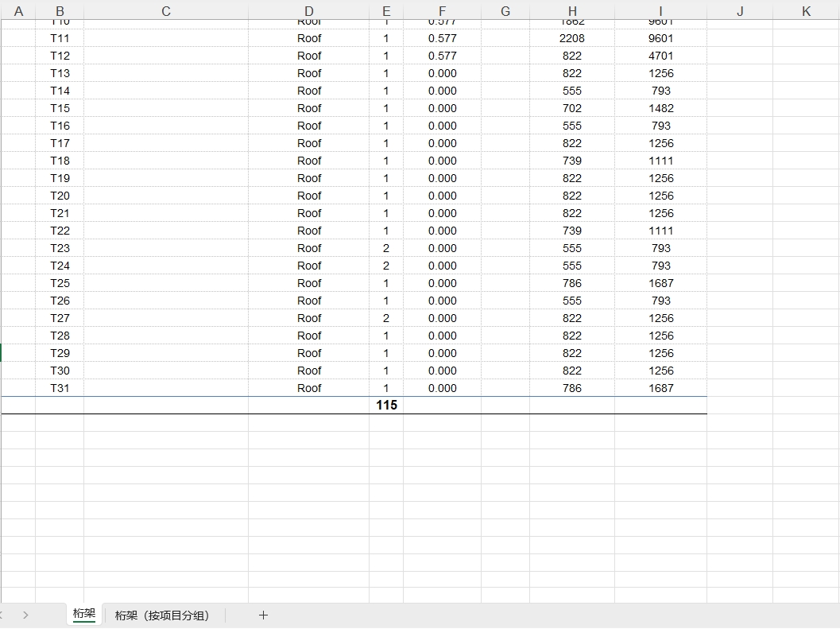Select cell T28 in column B
840x629 pixels.
[60, 336]
